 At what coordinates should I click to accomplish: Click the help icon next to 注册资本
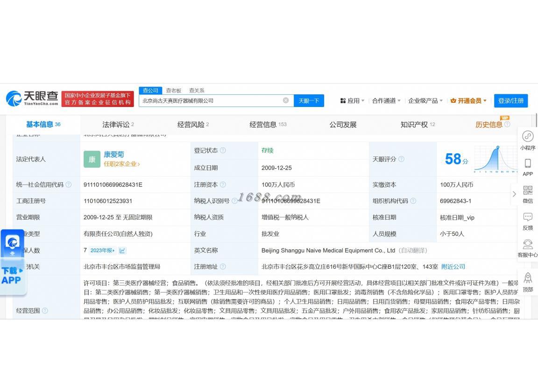click(x=223, y=185)
